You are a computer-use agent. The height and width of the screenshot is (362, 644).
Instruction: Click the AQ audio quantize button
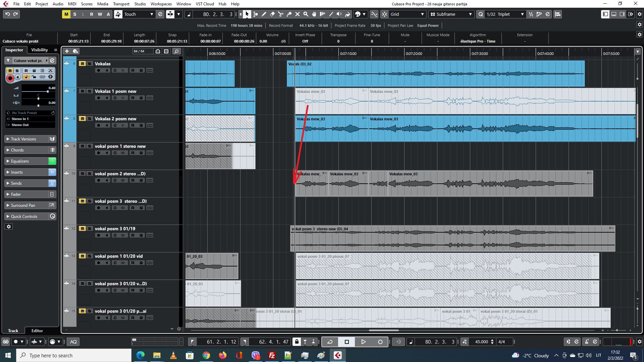coord(73,342)
